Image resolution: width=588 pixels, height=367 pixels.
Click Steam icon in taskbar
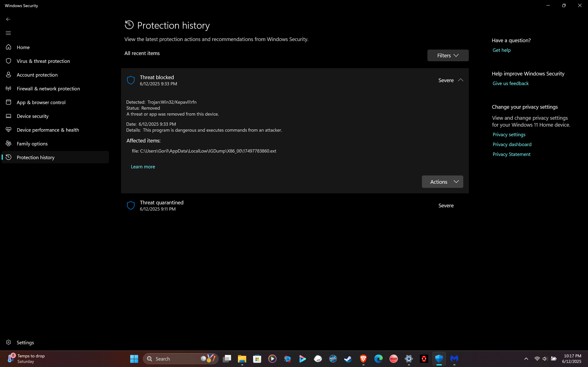point(348,359)
